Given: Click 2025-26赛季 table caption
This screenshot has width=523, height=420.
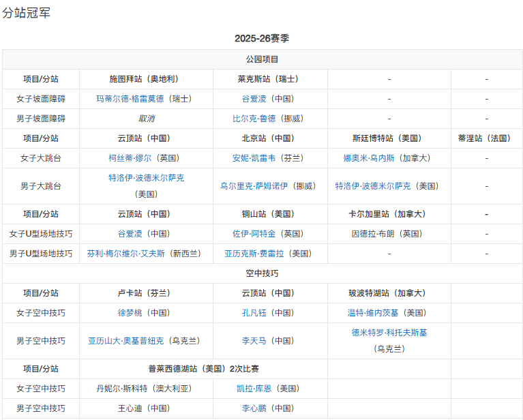Looking at the screenshot, I should coord(262,38).
